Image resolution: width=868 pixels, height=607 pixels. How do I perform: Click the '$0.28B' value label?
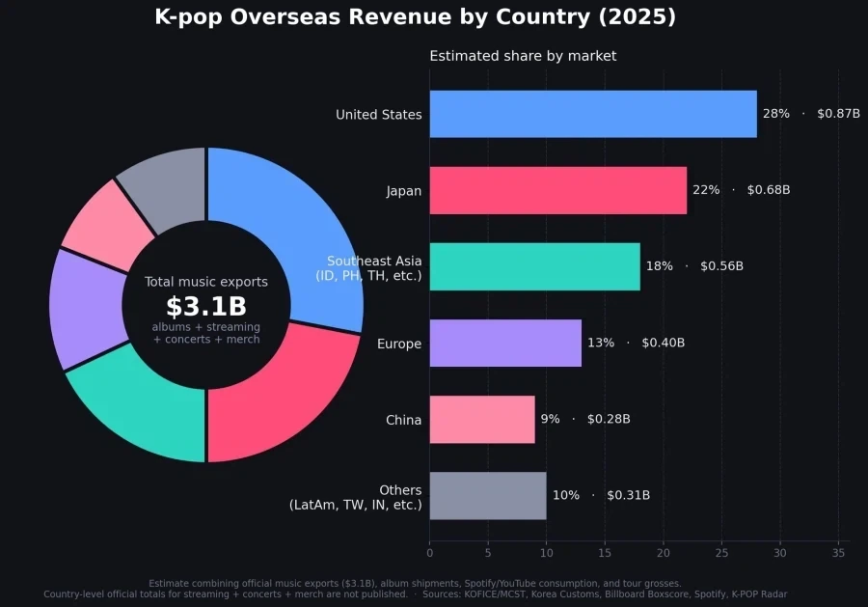pyautogui.click(x=609, y=419)
